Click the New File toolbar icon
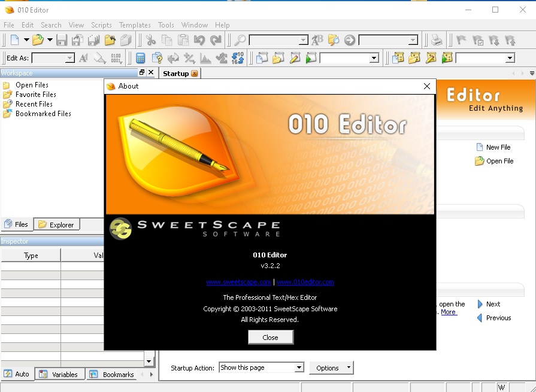536x392 pixels. pos(13,40)
